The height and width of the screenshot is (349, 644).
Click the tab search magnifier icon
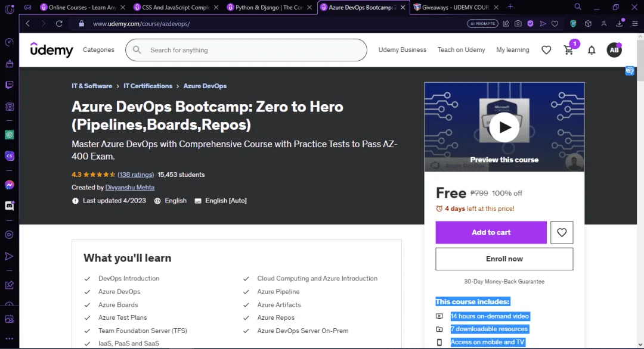578,7
